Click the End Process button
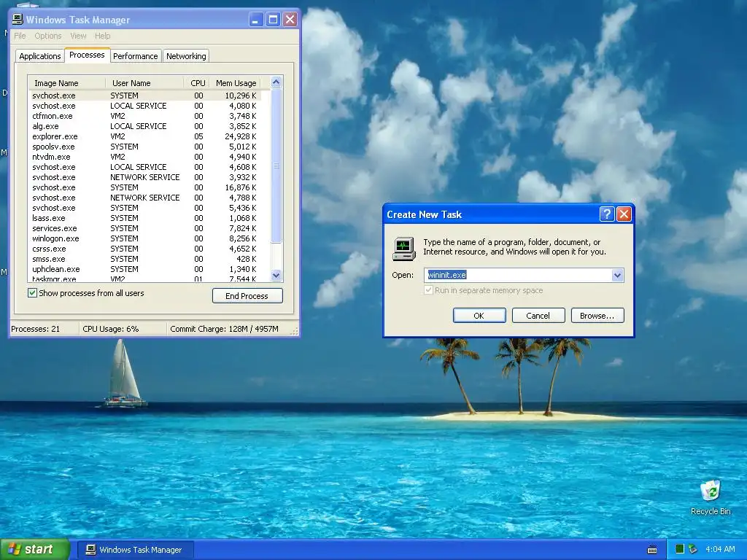This screenshot has width=747, height=560. pyautogui.click(x=247, y=296)
